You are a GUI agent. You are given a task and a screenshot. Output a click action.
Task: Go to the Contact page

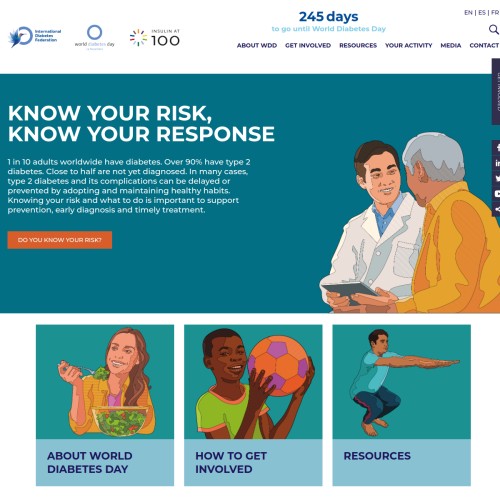(484, 45)
